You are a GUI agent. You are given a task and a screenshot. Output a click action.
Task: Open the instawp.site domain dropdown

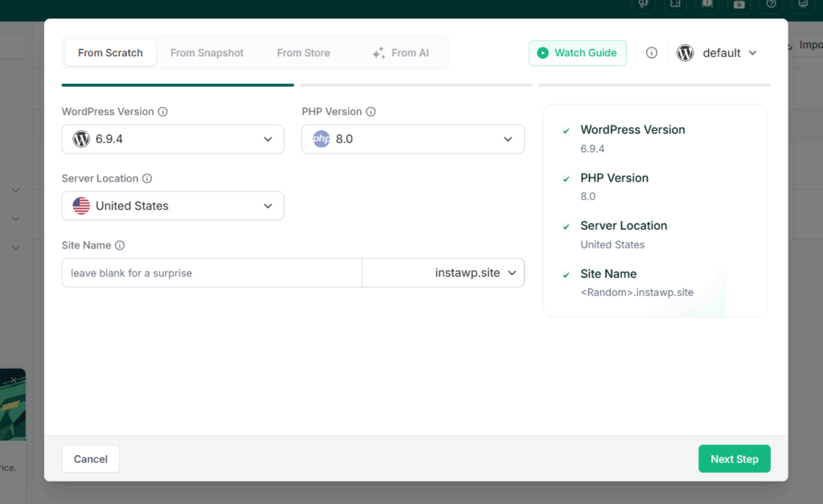tap(443, 273)
